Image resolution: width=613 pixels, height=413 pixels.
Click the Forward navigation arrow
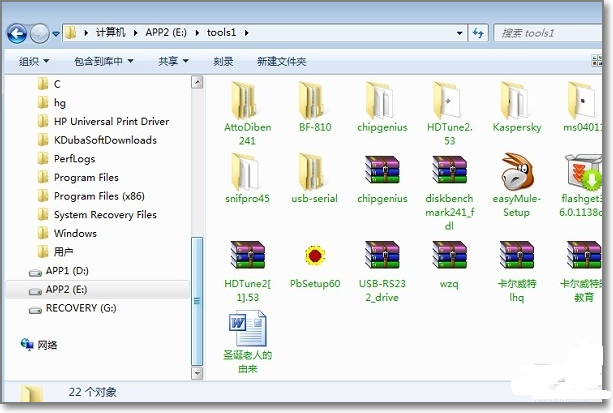[x=39, y=33]
